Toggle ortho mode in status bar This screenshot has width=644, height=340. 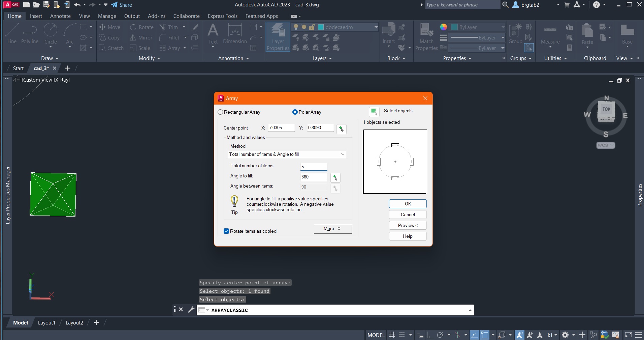click(430, 335)
